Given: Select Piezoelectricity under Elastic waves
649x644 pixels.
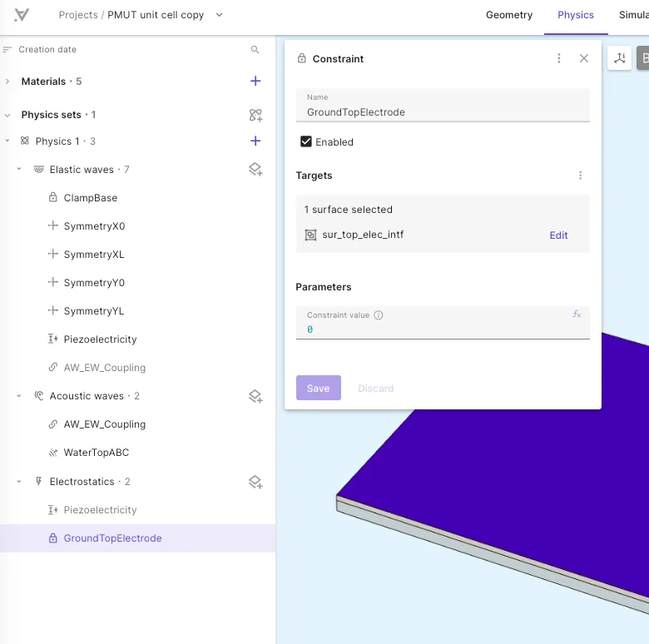Looking at the screenshot, I should [x=100, y=339].
